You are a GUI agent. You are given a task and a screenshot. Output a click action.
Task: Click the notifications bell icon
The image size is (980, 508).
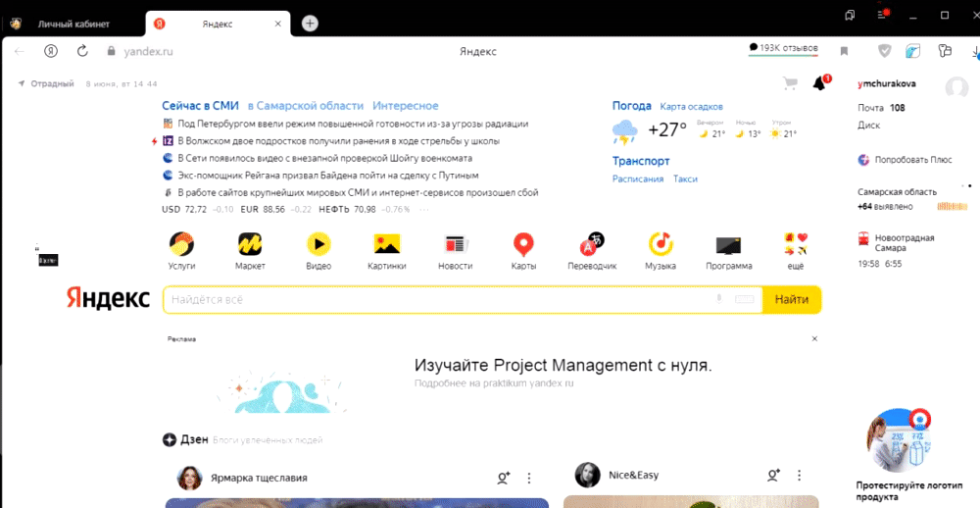(820, 83)
